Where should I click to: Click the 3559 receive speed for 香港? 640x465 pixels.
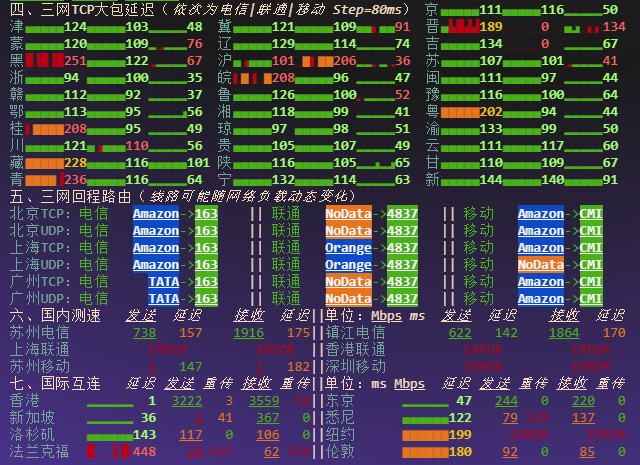pyautogui.click(x=264, y=401)
